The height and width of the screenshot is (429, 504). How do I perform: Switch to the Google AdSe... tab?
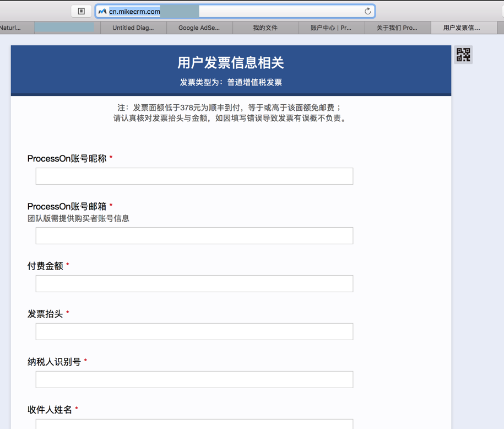199,28
